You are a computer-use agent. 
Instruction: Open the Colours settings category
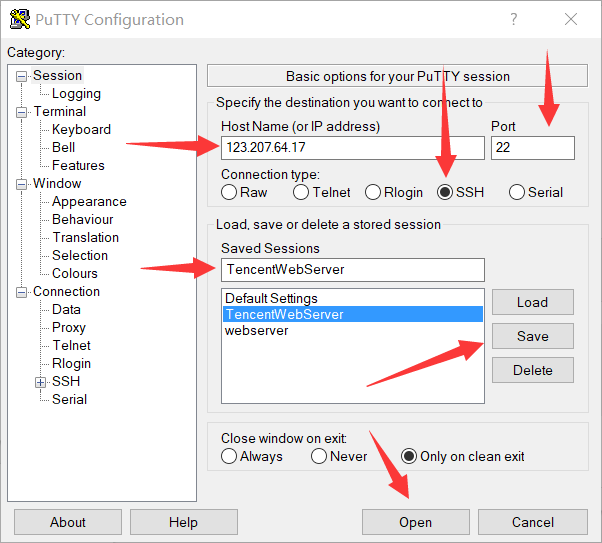[x=75, y=273]
